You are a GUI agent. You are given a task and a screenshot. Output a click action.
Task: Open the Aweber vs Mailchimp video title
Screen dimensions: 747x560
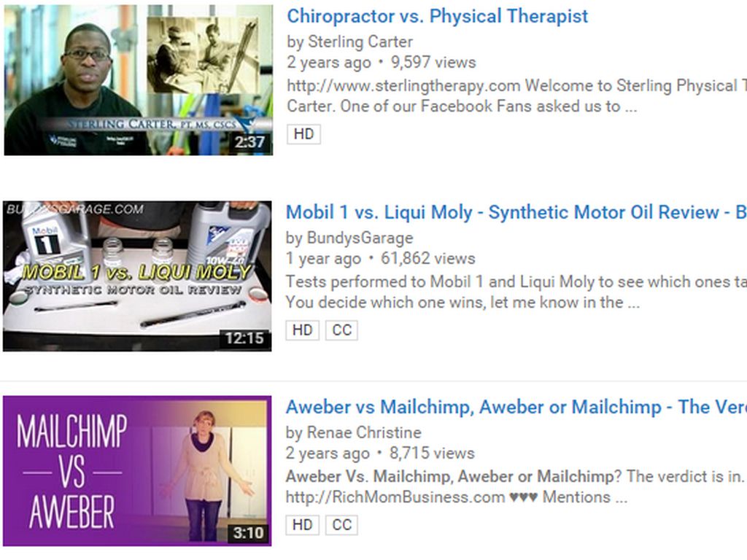(516, 407)
